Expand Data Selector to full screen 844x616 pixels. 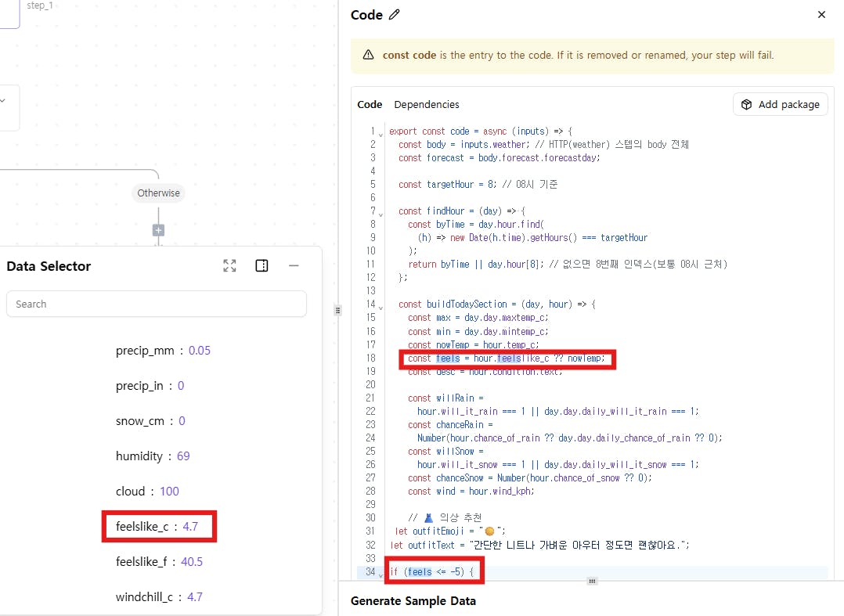point(230,266)
